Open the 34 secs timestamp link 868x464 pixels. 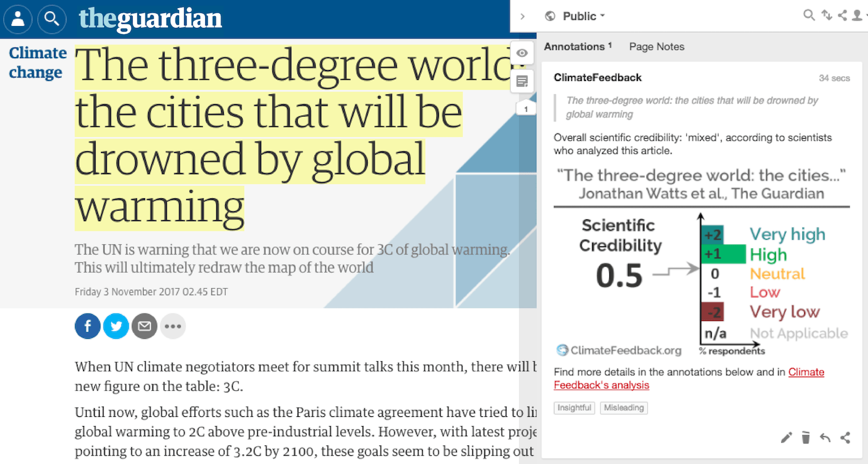tap(835, 78)
